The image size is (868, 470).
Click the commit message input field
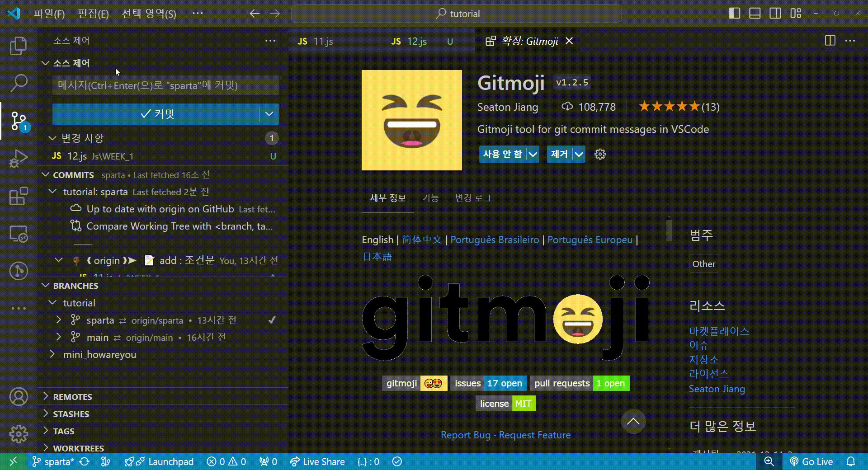coord(165,85)
